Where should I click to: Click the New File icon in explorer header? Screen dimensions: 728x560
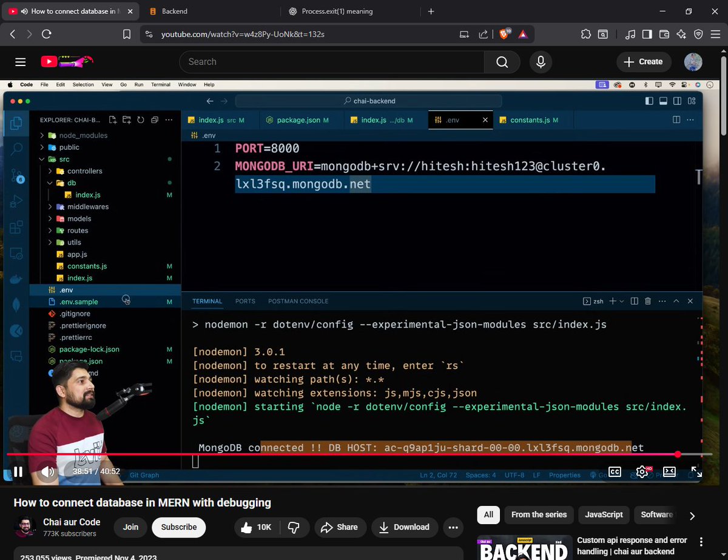[x=113, y=120]
